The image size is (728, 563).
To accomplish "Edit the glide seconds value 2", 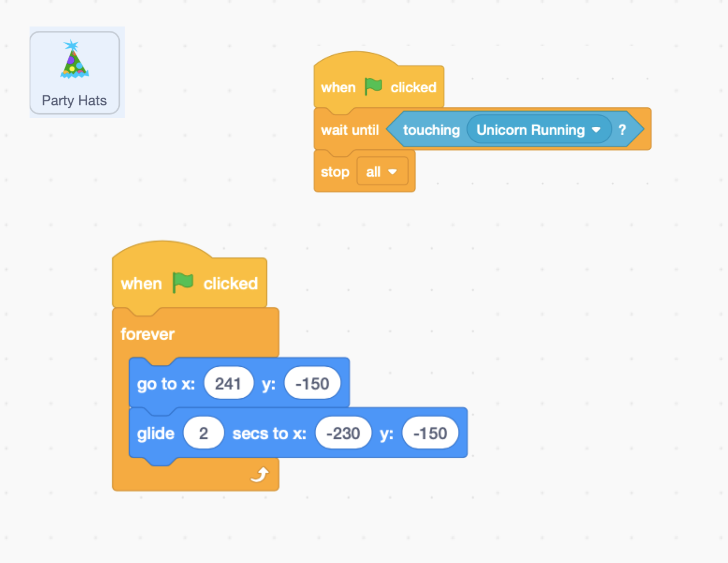I will coord(204,433).
